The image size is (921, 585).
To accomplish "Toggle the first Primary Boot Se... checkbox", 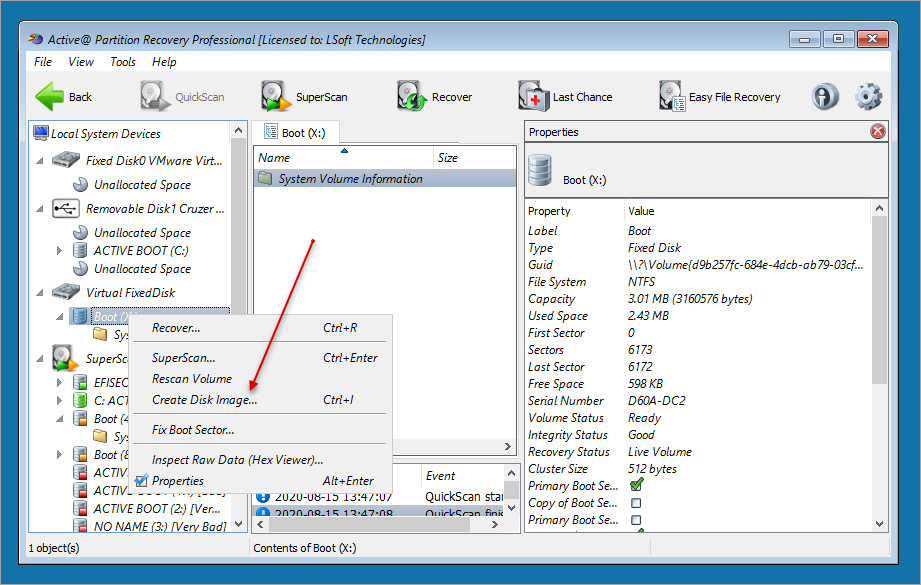I will click(x=636, y=485).
